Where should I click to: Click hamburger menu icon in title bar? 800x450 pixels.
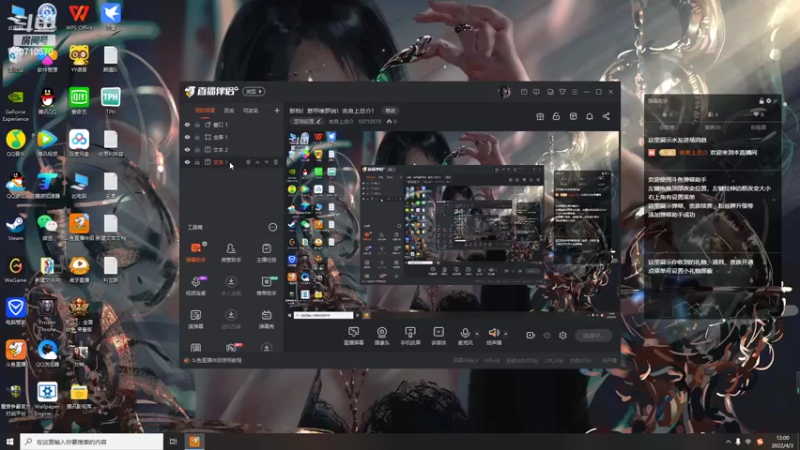[x=574, y=92]
